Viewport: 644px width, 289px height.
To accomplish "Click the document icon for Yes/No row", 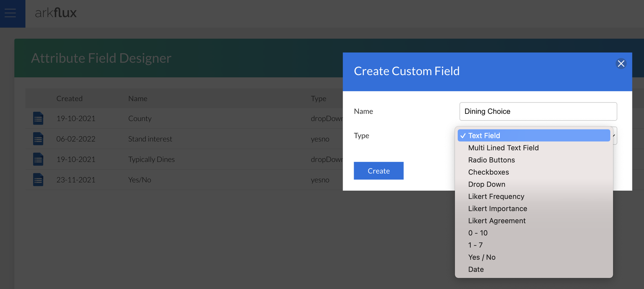I will point(38,180).
